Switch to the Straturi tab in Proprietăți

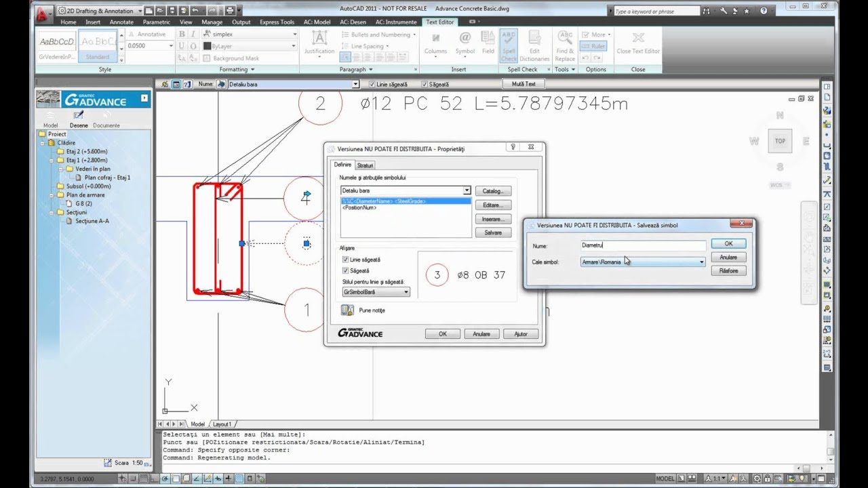coord(365,165)
